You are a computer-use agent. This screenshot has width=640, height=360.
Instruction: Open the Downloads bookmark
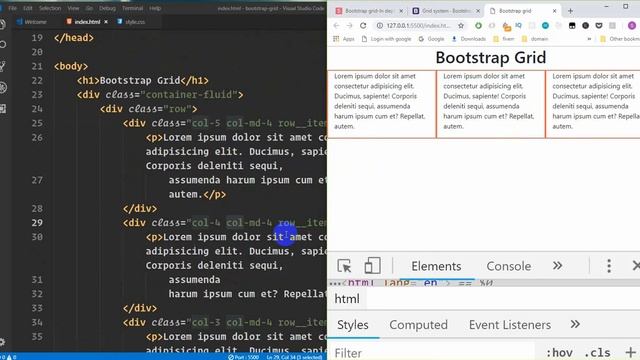tap(469, 39)
